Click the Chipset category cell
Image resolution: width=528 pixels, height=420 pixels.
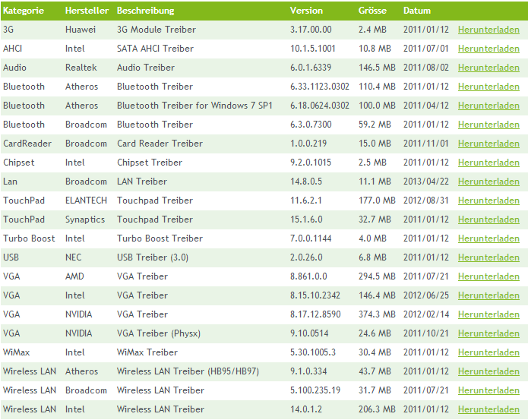19,163
